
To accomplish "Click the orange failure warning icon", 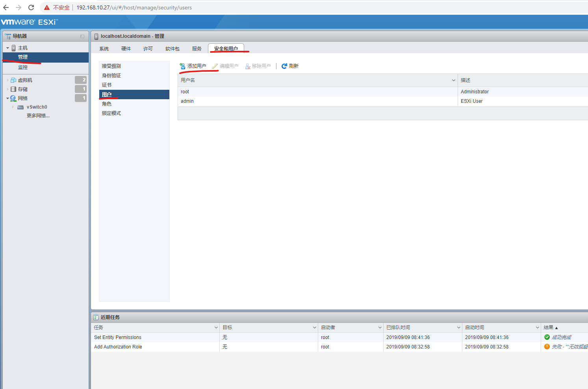I will [x=547, y=346].
